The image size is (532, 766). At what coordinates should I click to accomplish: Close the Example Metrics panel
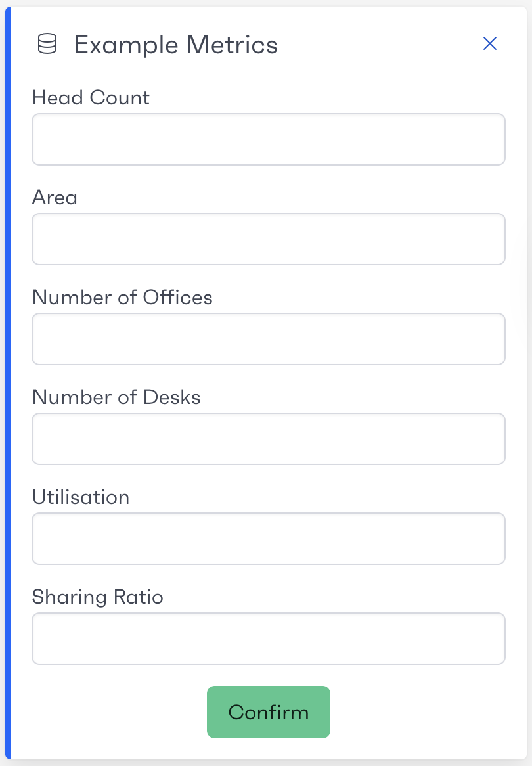click(x=490, y=44)
